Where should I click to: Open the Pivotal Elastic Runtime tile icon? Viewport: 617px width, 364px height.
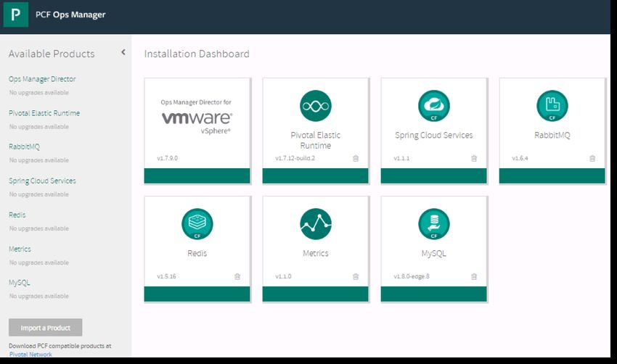pyautogui.click(x=315, y=106)
